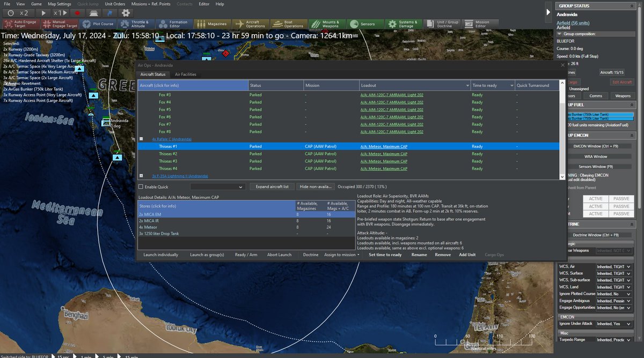The height and width of the screenshot is (358, 644).
Task: Select the 4x Meteor stores row
Action: click(245, 227)
